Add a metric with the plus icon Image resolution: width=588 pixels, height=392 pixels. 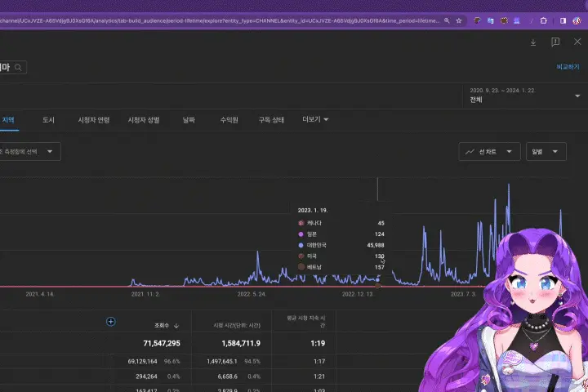(x=110, y=322)
